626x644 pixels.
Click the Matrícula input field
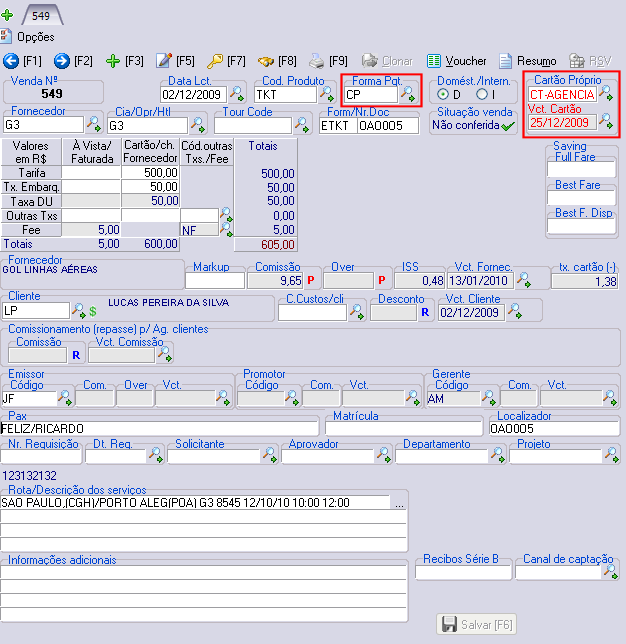click(404, 429)
